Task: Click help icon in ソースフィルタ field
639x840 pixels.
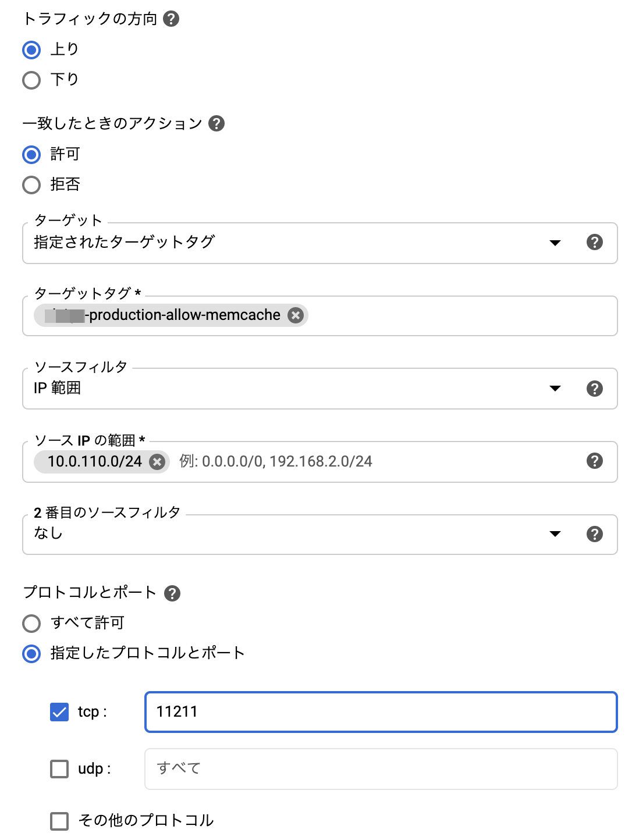Action: click(594, 389)
